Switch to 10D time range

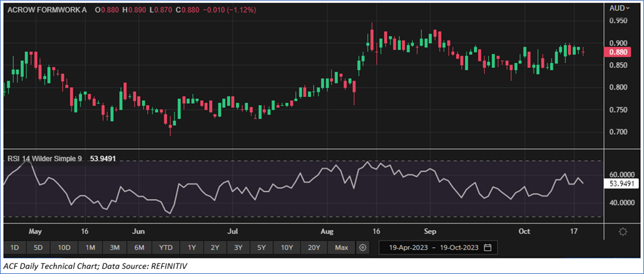(x=64, y=248)
